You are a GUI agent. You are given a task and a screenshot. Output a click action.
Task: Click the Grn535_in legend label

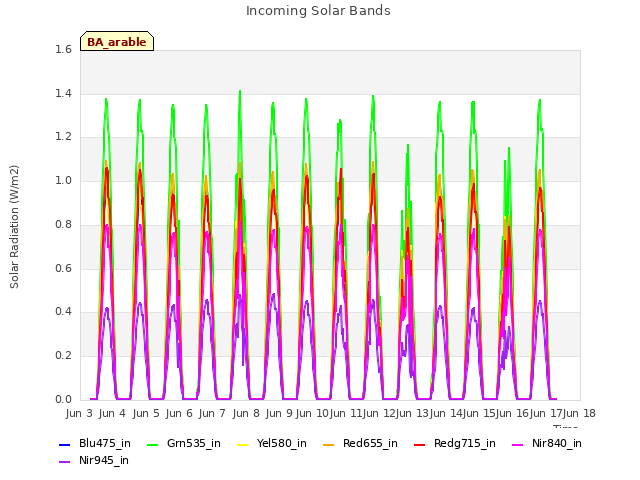tap(193, 443)
